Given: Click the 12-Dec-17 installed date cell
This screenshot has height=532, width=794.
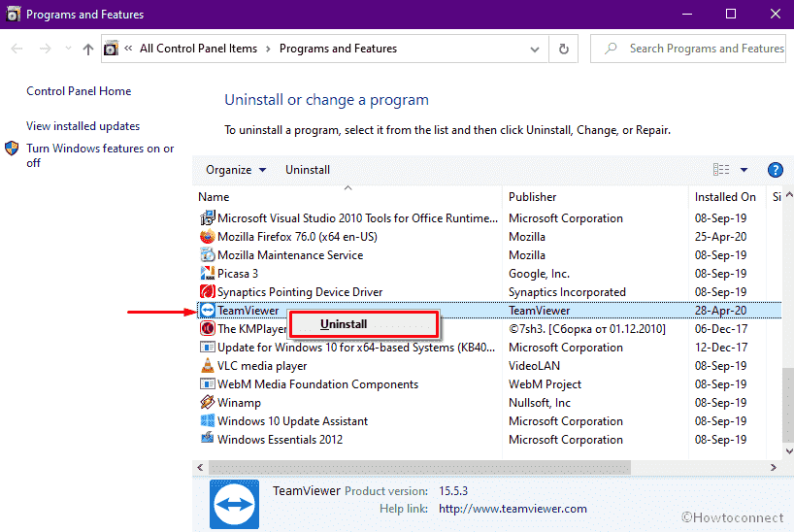Looking at the screenshot, I should (x=721, y=348).
